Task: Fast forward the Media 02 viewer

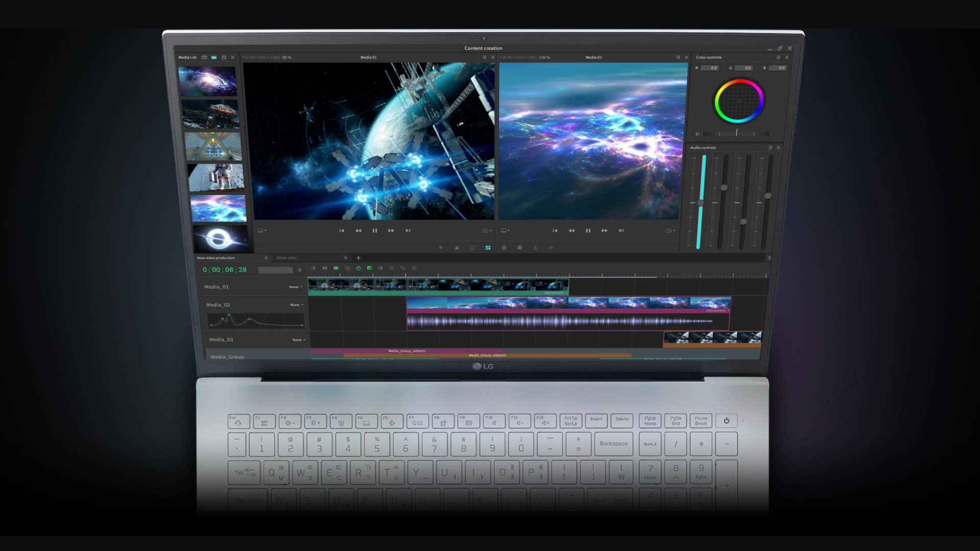Action: click(x=604, y=231)
